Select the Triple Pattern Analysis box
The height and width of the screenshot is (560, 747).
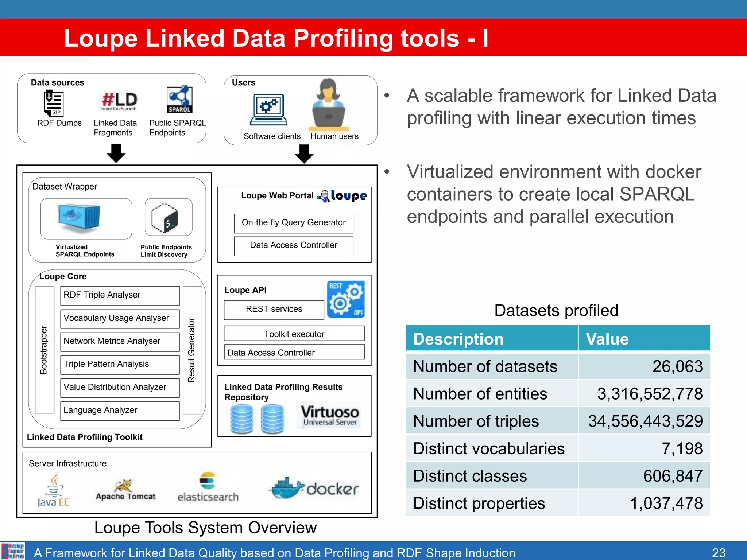(x=120, y=365)
